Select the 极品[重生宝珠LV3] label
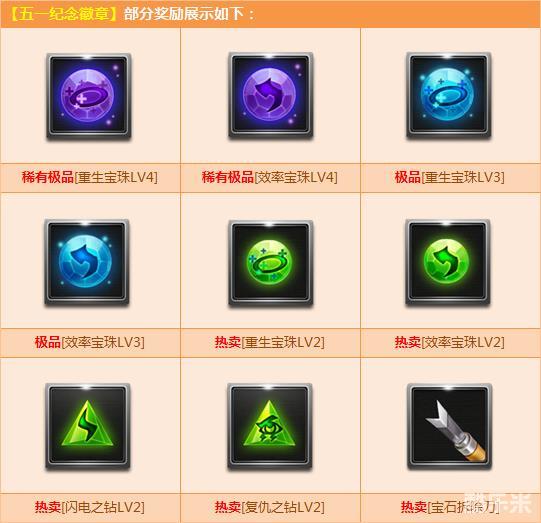Screen dimensions: 541x523 (x=450, y=177)
